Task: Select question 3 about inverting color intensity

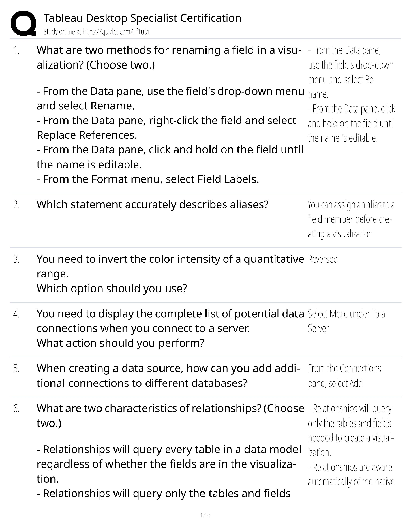Action: [170, 274]
